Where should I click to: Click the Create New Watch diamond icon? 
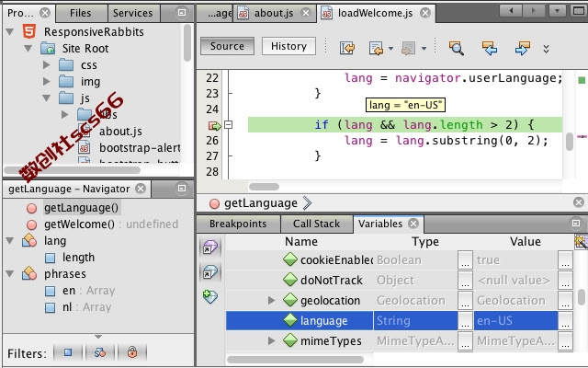tap(210, 296)
